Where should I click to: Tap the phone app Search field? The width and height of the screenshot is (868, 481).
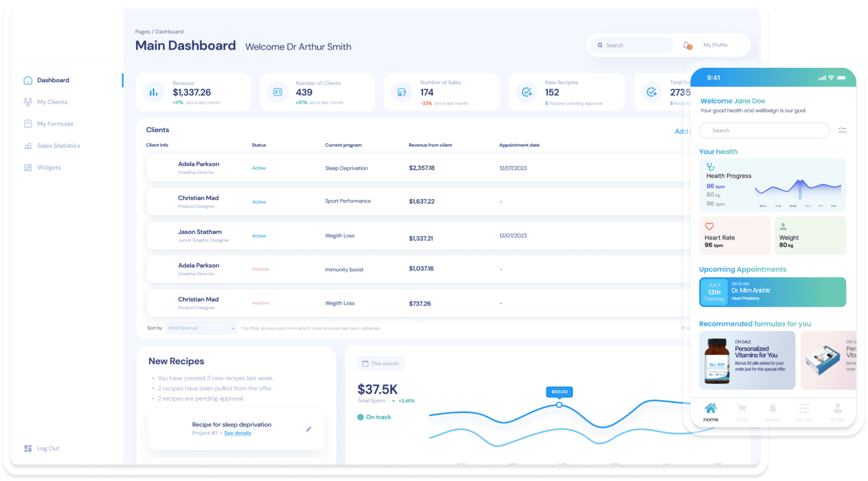tap(764, 131)
